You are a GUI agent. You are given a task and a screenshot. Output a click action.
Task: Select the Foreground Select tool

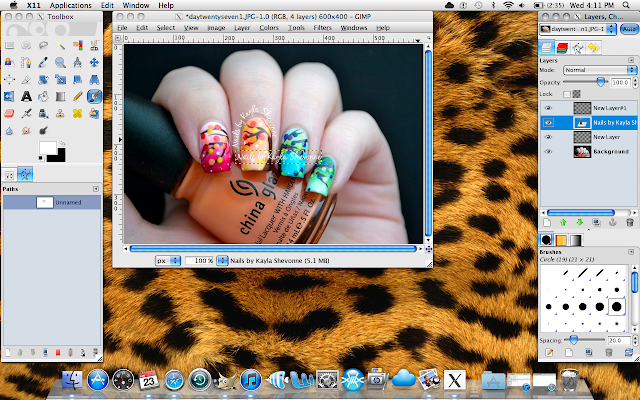[9, 62]
